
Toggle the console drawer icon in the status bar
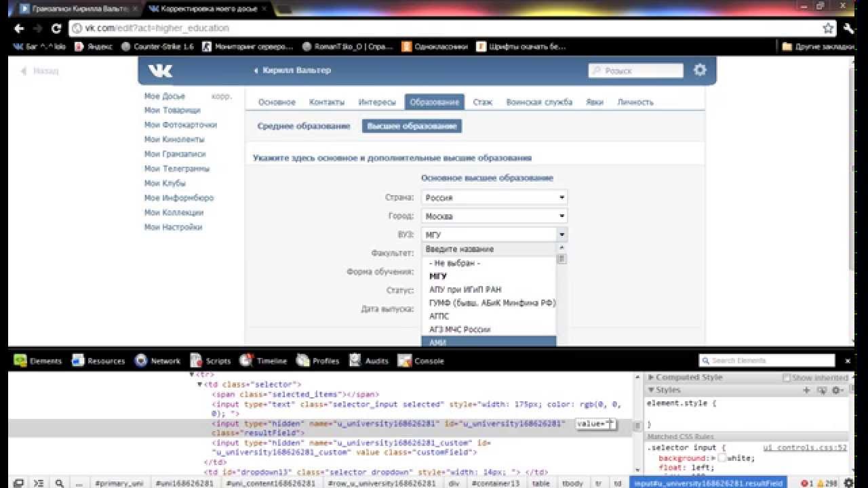[39, 483]
